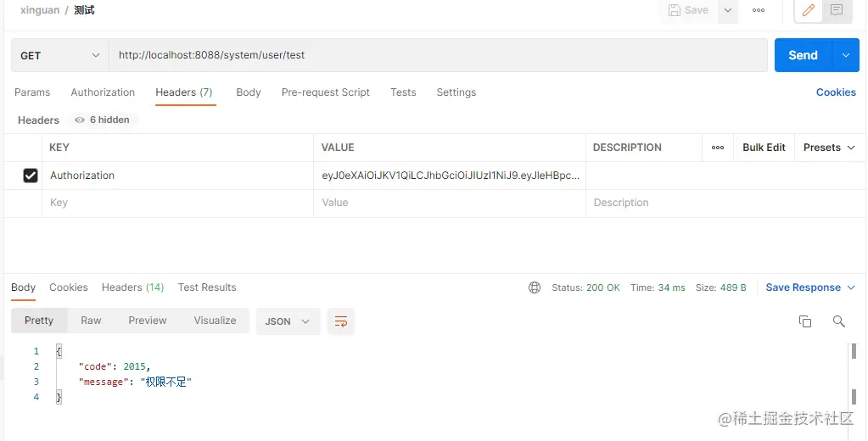Click the empty Key input field
This screenshot has width=868, height=441.
tap(177, 203)
